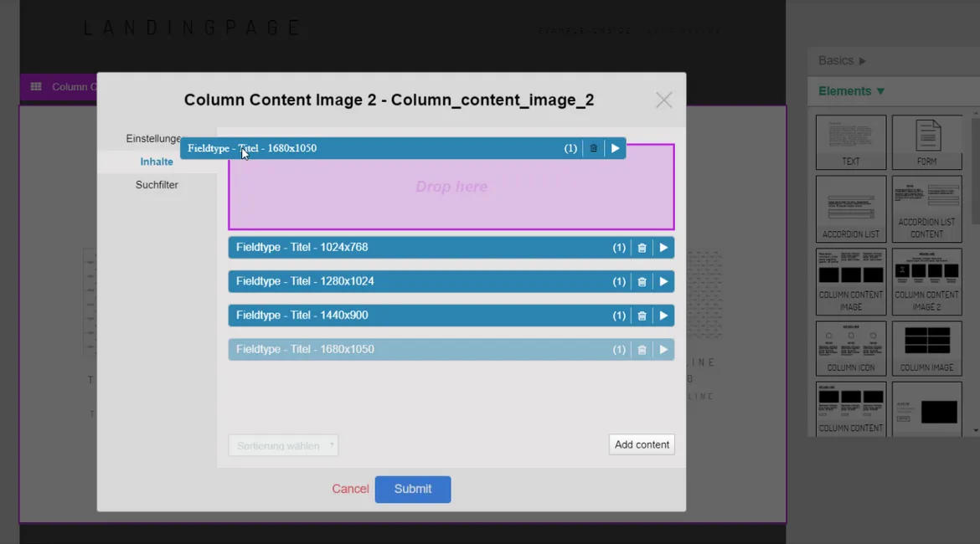The height and width of the screenshot is (544, 980).
Task: Click the (1) count on 1024x768 row
Action: point(619,248)
